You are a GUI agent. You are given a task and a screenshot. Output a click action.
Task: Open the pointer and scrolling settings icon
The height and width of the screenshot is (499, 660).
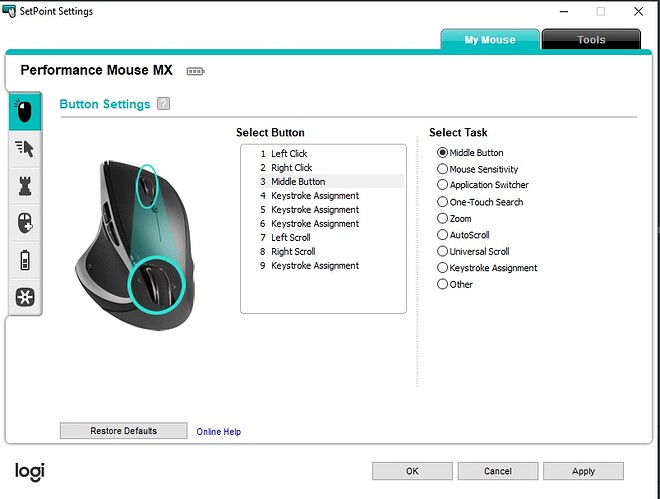[x=24, y=149]
